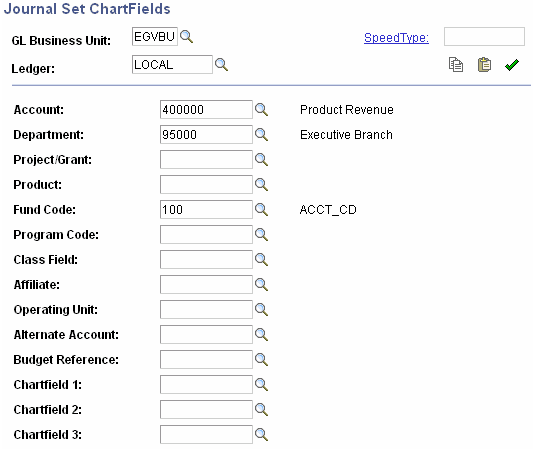Viewport: 535px width, 449px height.
Task: Open the Account lookup magnifier
Action: point(261,110)
